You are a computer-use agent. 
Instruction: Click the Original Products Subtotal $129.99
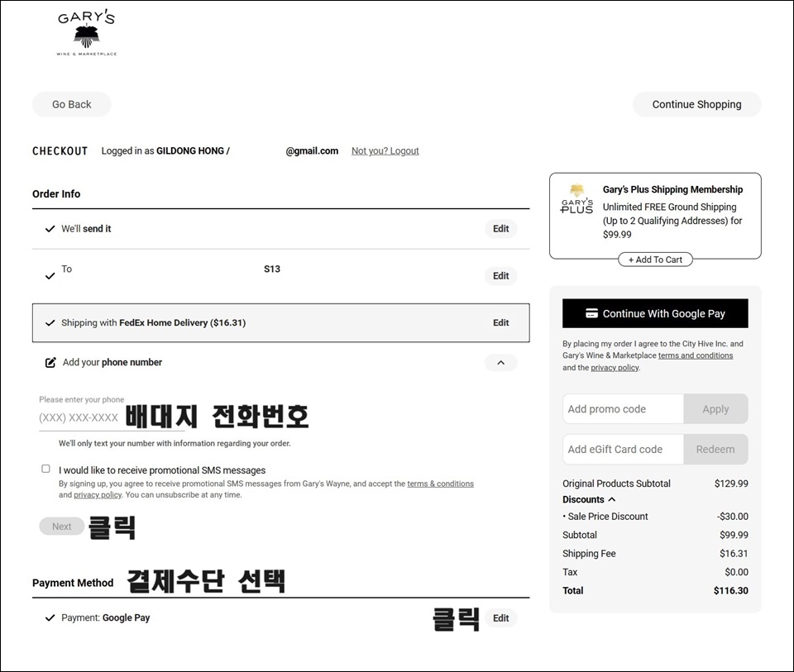point(731,484)
